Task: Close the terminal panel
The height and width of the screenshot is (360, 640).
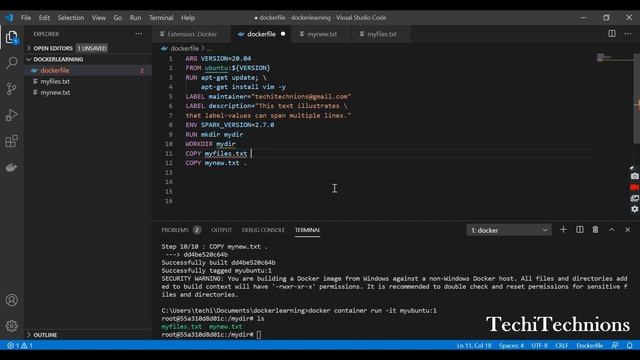Action: click(628, 230)
